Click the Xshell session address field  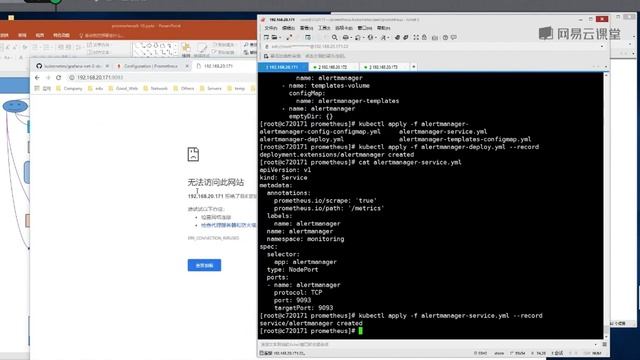click(x=433, y=47)
